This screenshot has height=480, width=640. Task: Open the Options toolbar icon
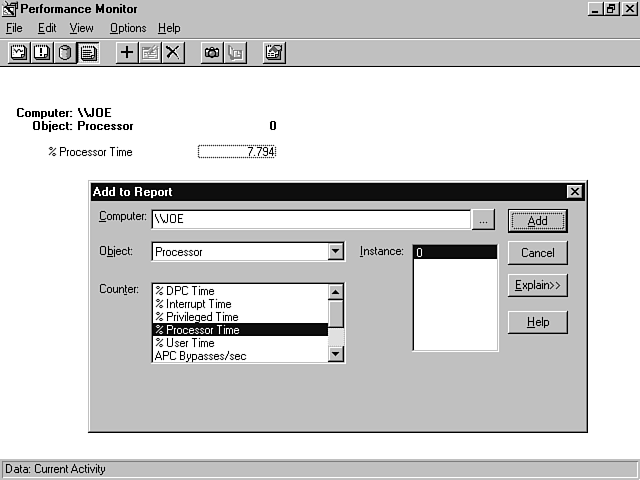[x=274, y=53]
